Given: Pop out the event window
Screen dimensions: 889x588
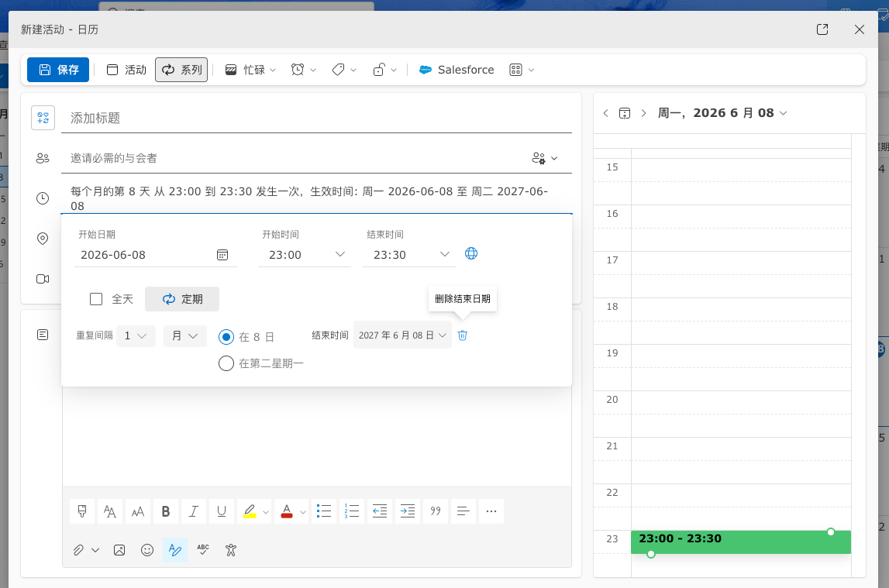Looking at the screenshot, I should [822, 29].
